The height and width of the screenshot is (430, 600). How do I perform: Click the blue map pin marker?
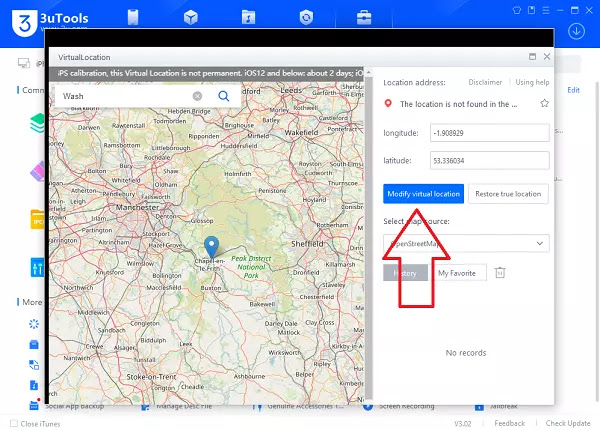pos(211,247)
